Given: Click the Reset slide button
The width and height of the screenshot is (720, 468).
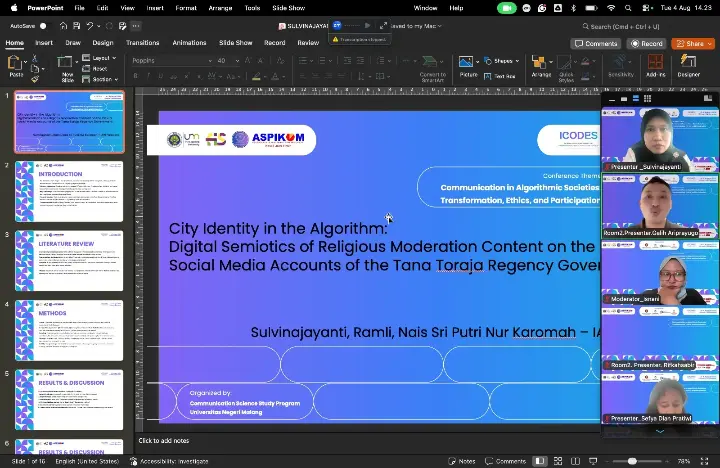Looking at the screenshot, I should pyautogui.click(x=95, y=68).
